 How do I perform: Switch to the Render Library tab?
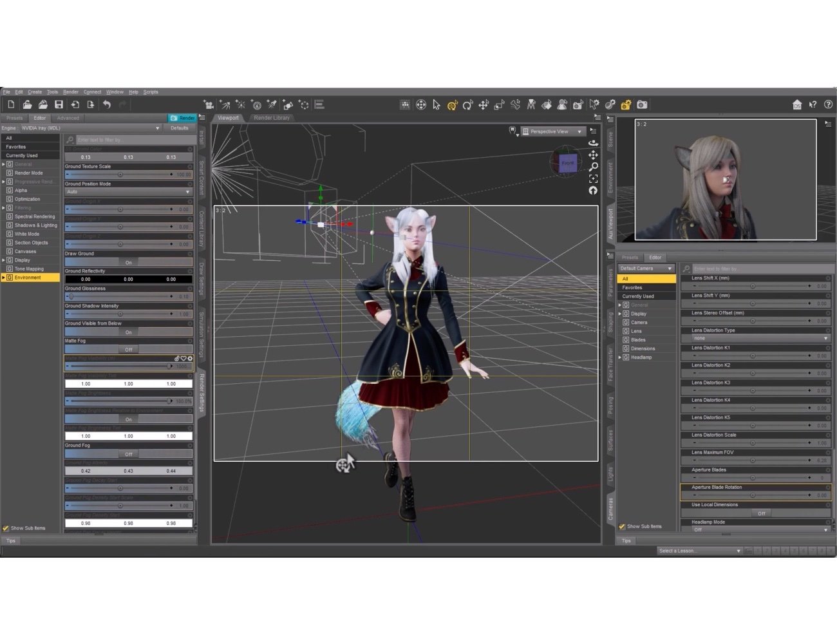272,118
